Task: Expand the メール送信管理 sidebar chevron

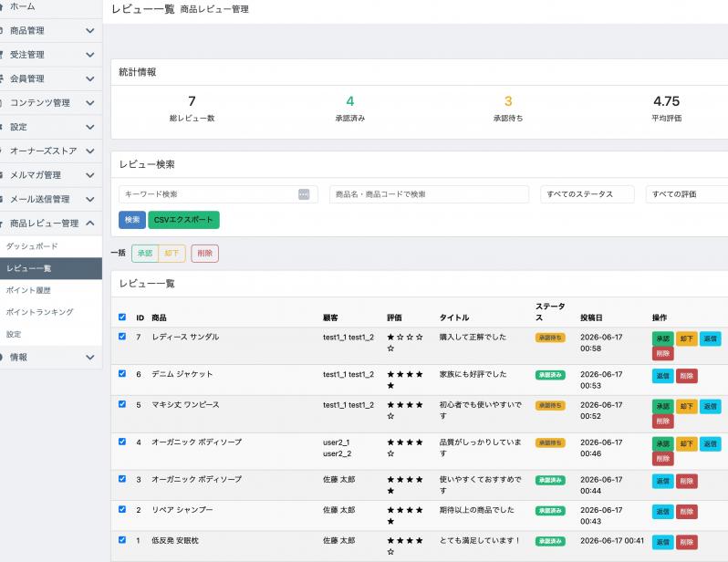Action: (x=90, y=199)
